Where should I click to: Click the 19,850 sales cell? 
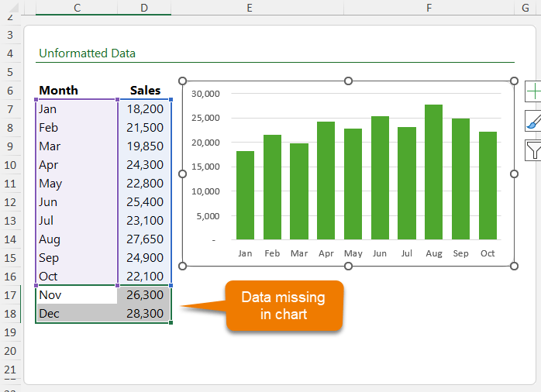144,146
